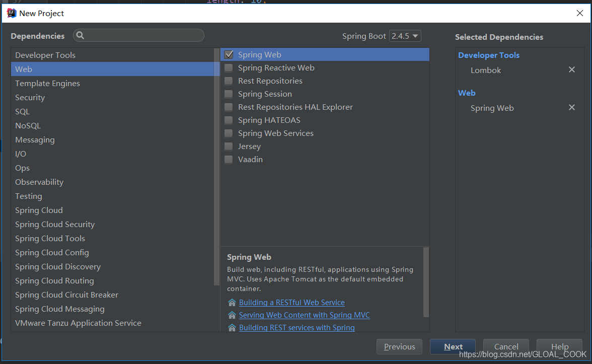The width and height of the screenshot is (592, 364).
Task: Remove Lombok from selected dependencies
Action: [x=572, y=70]
